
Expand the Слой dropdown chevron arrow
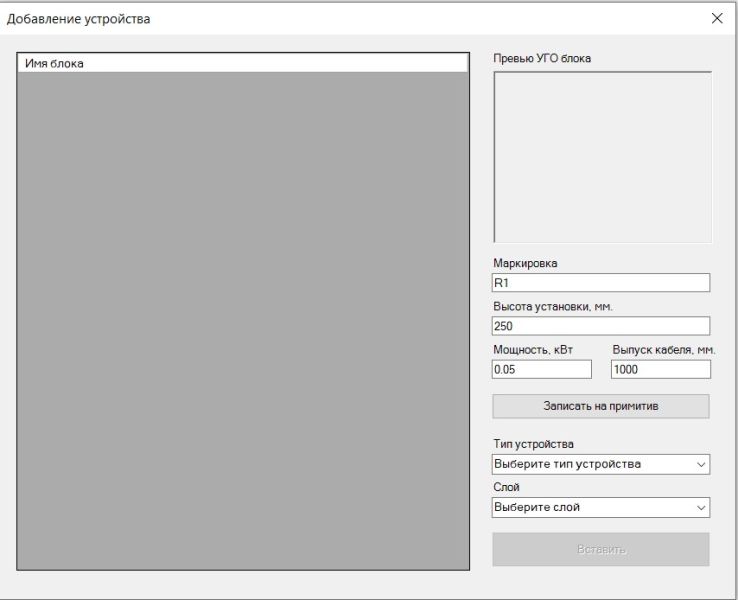(701, 508)
